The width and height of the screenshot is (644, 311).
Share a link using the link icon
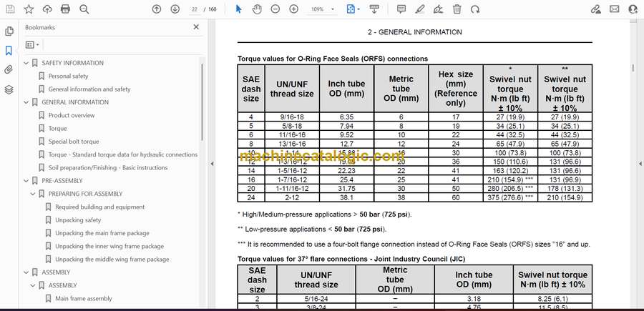(x=595, y=9)
